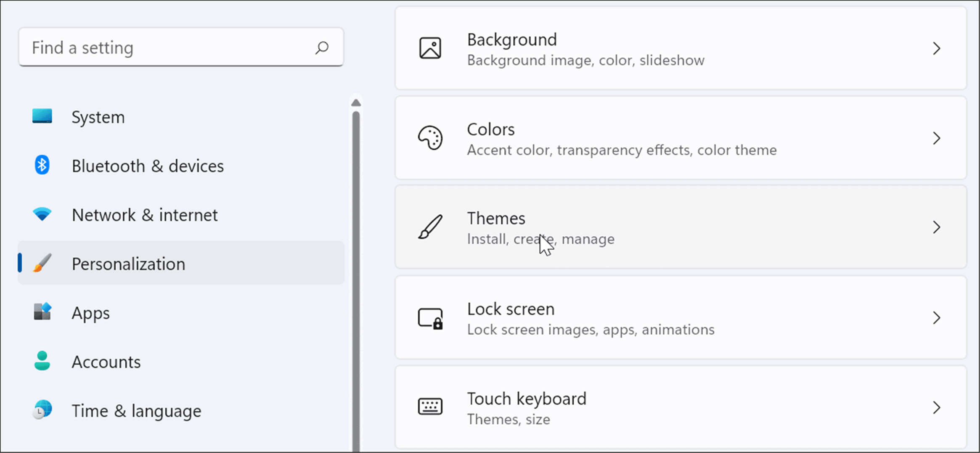Click inside the Find a setting field

168,48
